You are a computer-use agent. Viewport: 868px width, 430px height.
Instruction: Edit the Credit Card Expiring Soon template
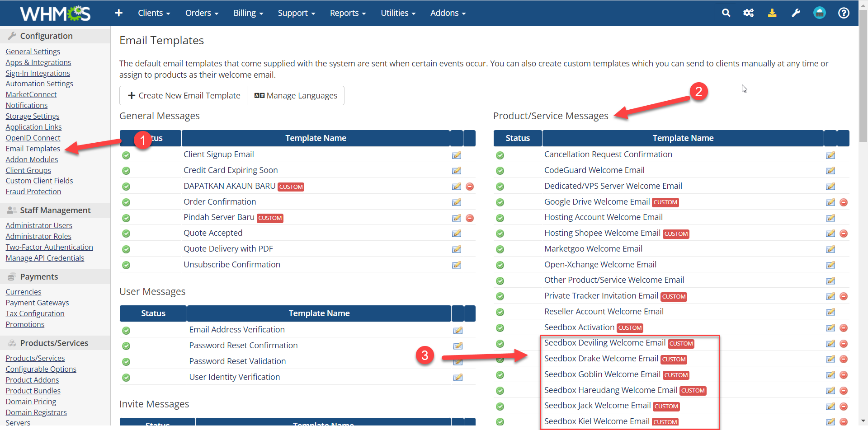tap(457, 171)
